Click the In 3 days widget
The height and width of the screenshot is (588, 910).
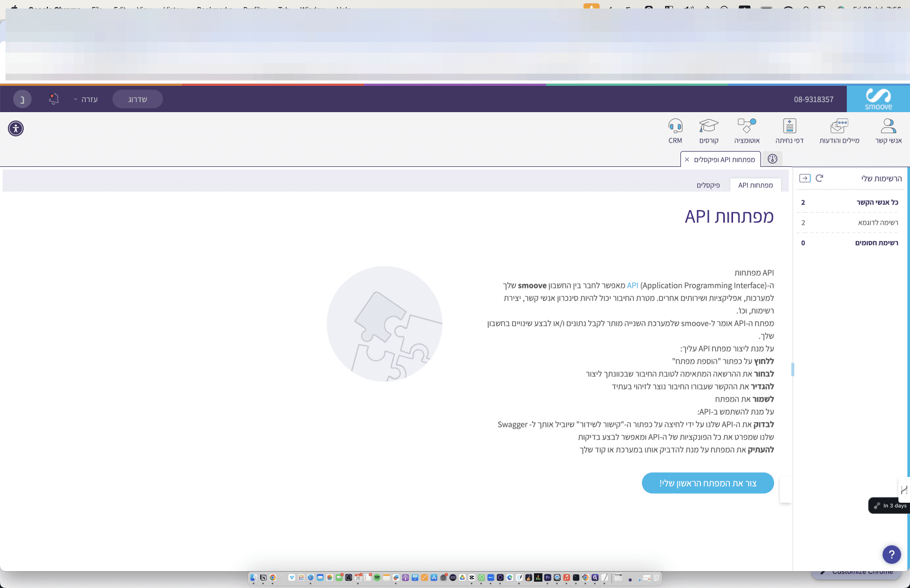[x=889, y=505]
